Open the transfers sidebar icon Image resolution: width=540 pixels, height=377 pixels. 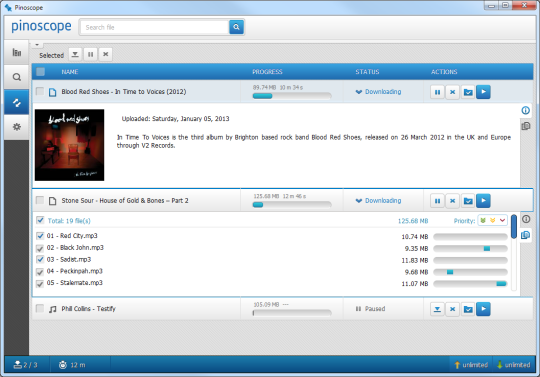[x=17, y=103]
